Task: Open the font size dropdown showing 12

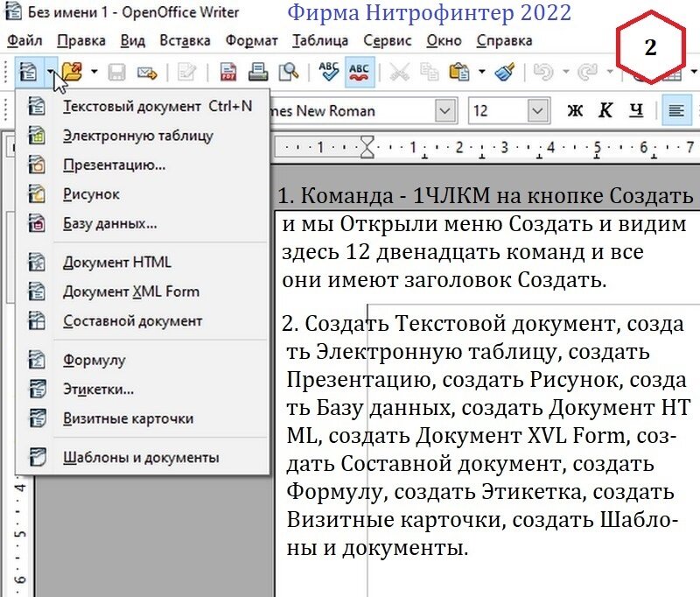Action: (x=537, y=110)
